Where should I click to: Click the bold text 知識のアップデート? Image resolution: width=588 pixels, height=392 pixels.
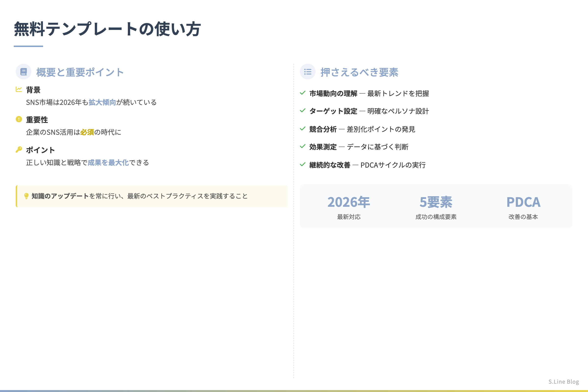[x=60, y=196]
